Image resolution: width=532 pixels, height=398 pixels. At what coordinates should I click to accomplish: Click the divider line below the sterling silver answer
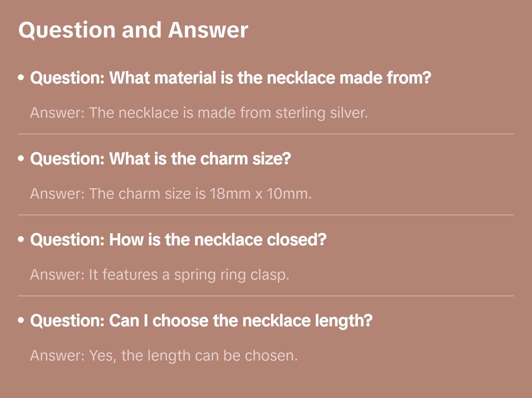coord(266,134)
